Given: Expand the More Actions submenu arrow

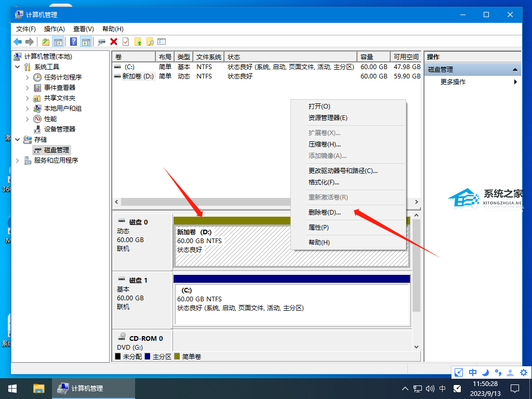Looking at the screenshot, I should pos(515,82).
